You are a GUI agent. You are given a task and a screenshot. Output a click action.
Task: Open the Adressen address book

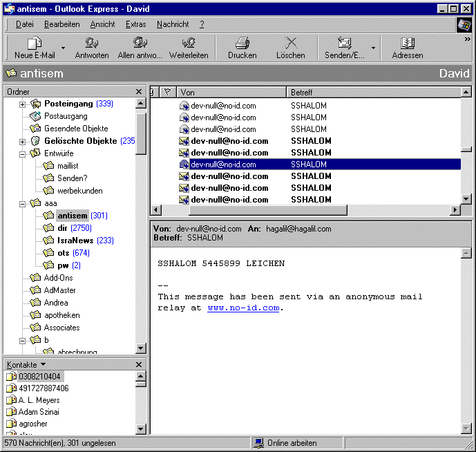(x=408, y=44)
